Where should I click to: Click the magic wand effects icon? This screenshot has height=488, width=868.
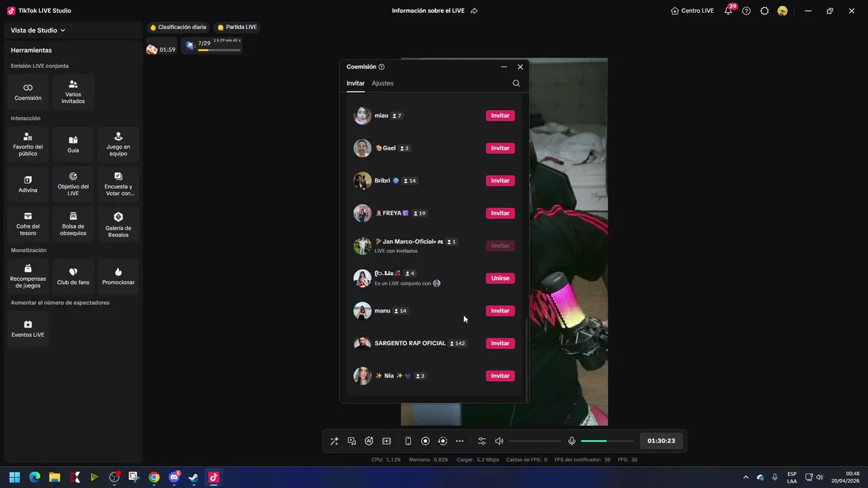(x=334, y=441)
